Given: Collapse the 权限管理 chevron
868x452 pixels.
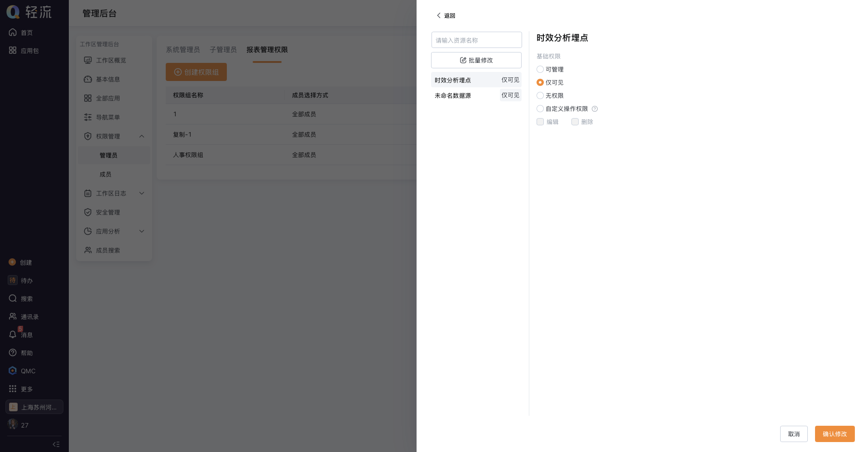Looking at the screenshot, I should pyautogui.click(x=142, y=136).
